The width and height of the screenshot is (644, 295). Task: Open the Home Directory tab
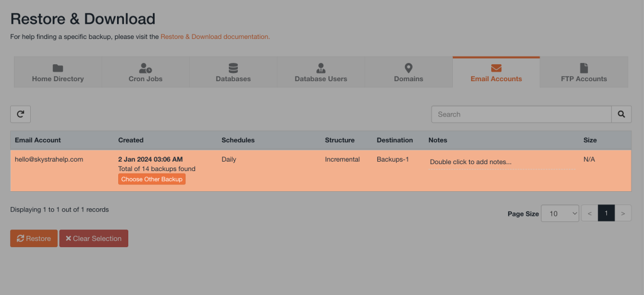[58, 72]
